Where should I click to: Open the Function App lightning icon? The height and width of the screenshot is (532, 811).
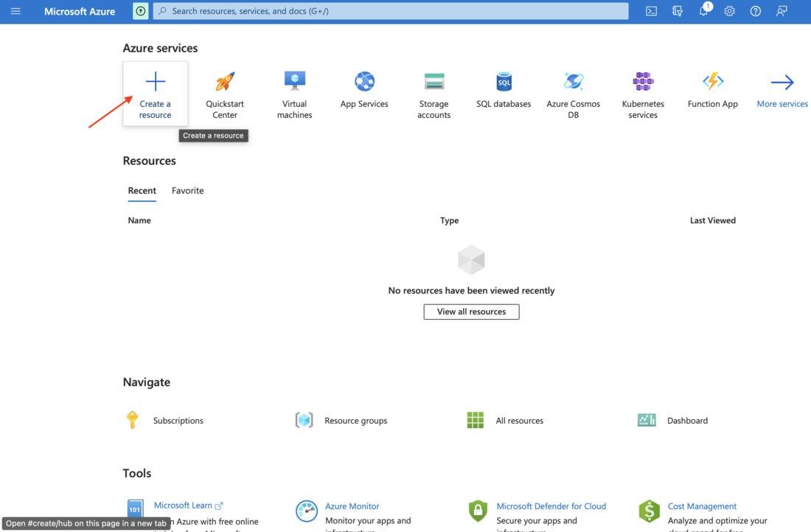coord(713,81)
